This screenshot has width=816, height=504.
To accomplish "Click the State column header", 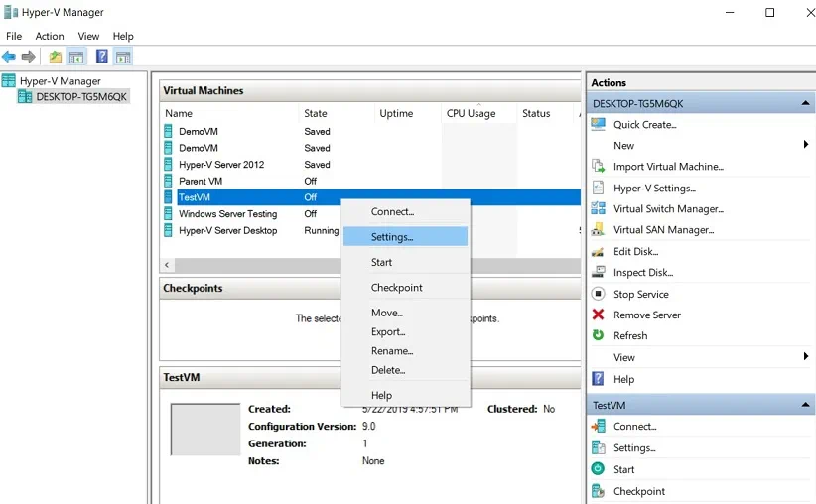I will pyautogui.click(x=316, y=113).
